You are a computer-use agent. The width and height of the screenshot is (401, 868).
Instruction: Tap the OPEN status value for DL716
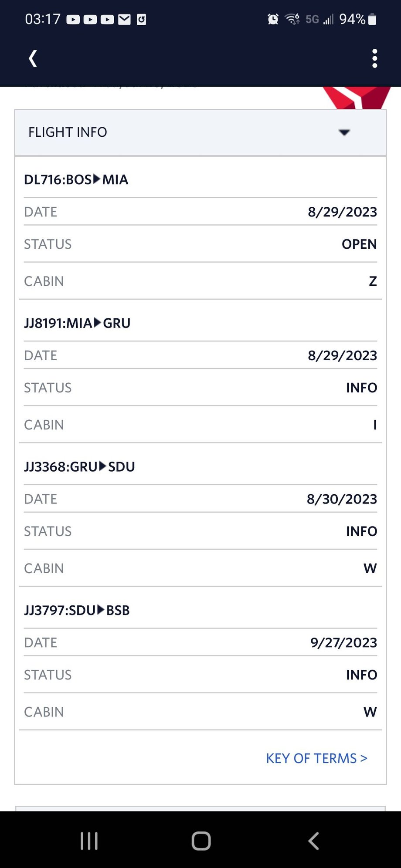[359, 244]
